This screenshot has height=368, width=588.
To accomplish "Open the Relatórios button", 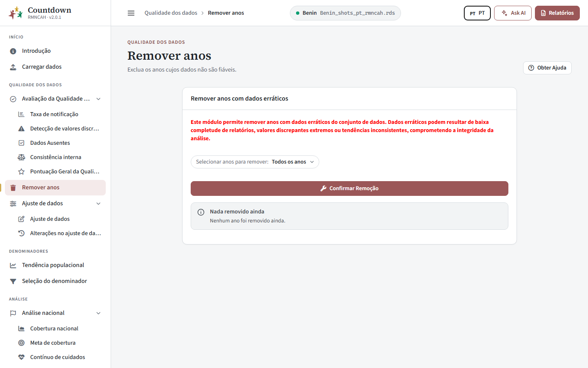I will [557, 13].
